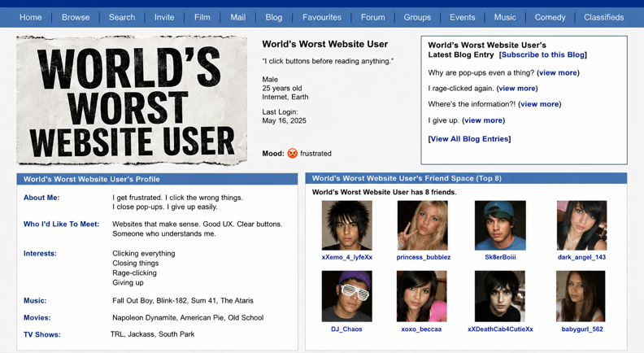
Task: Click the xXemo_4_lyfeXx username link
Action: coord(347,257)
